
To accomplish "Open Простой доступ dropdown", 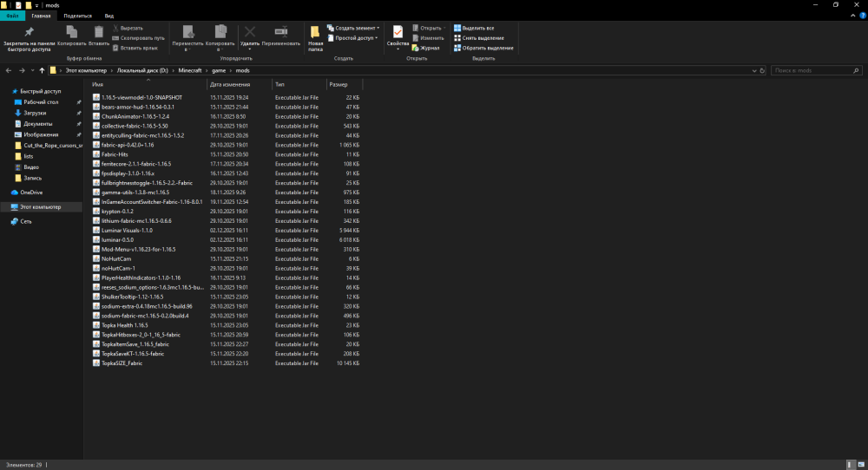I will pos(352,38).
